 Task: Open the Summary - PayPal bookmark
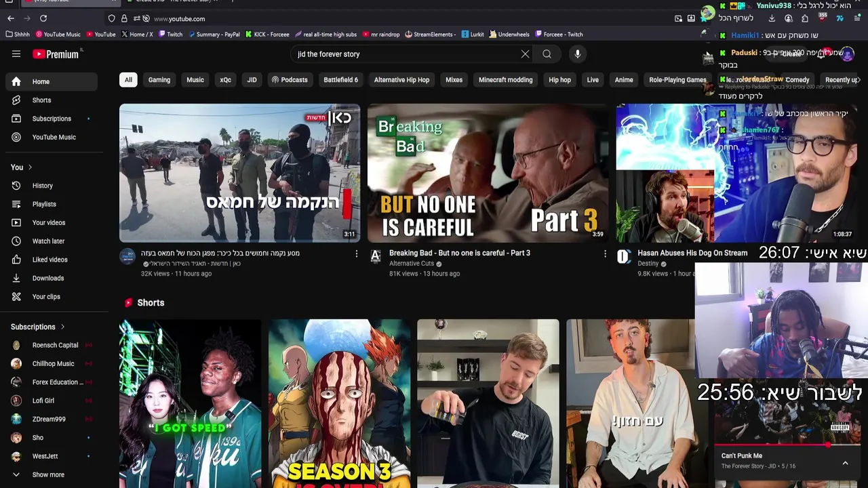coord(214,34)
